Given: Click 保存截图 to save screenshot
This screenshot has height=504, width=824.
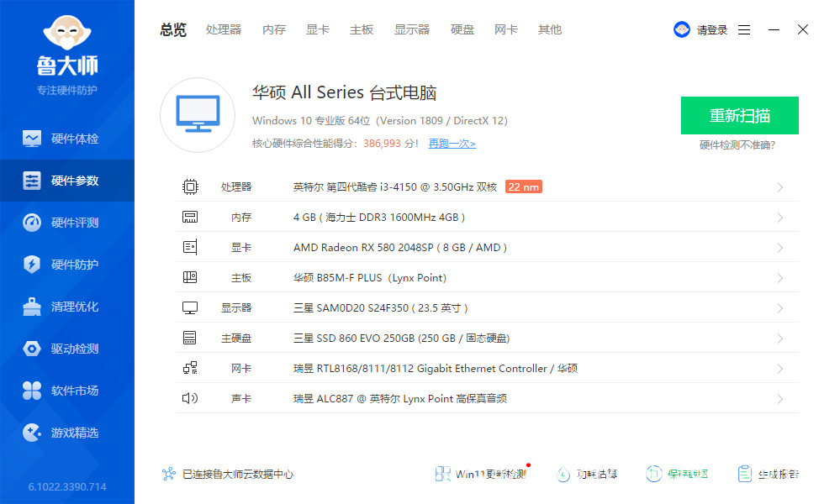Looking at the screenshot, I should coord(677,474).
